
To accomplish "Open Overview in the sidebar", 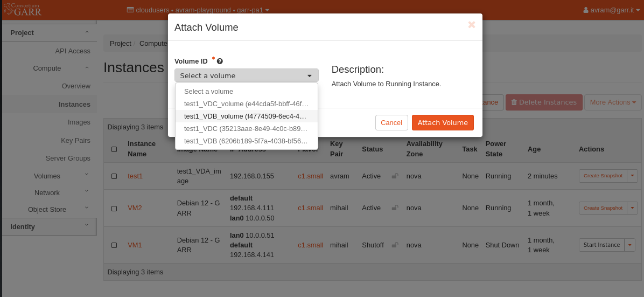I will tap(76, 86).
